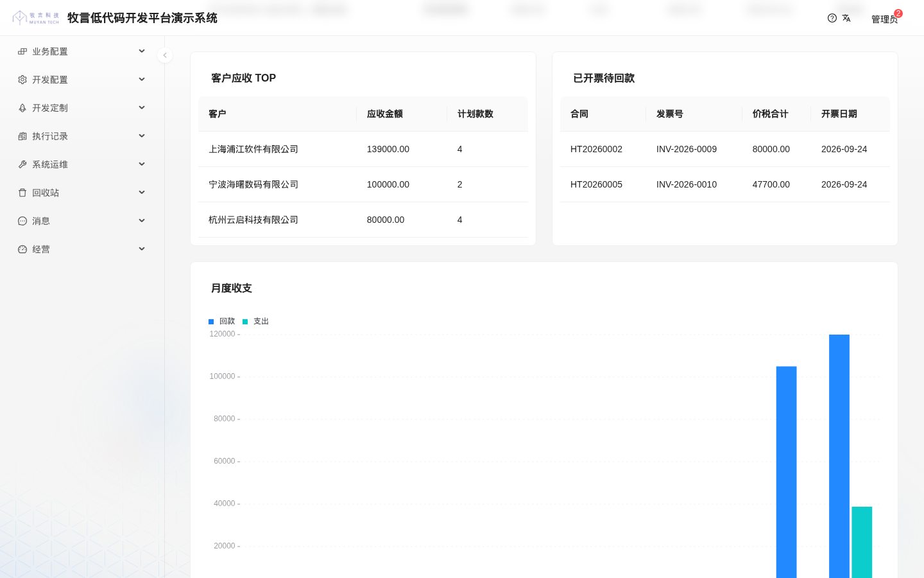Click the 回收站 trash icon
The image size is (924, 578).
pos(22,193)
